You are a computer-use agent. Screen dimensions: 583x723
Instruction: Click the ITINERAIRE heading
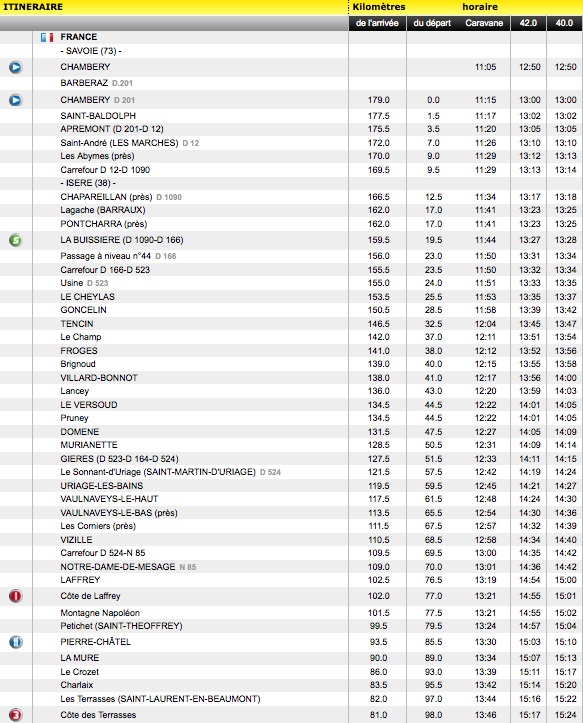(33, 7)
